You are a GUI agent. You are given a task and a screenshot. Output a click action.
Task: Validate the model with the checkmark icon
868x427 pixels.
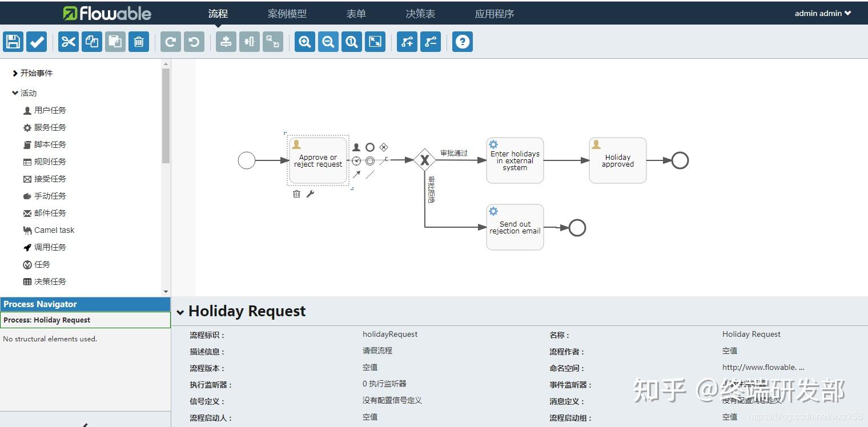point(36,41)
